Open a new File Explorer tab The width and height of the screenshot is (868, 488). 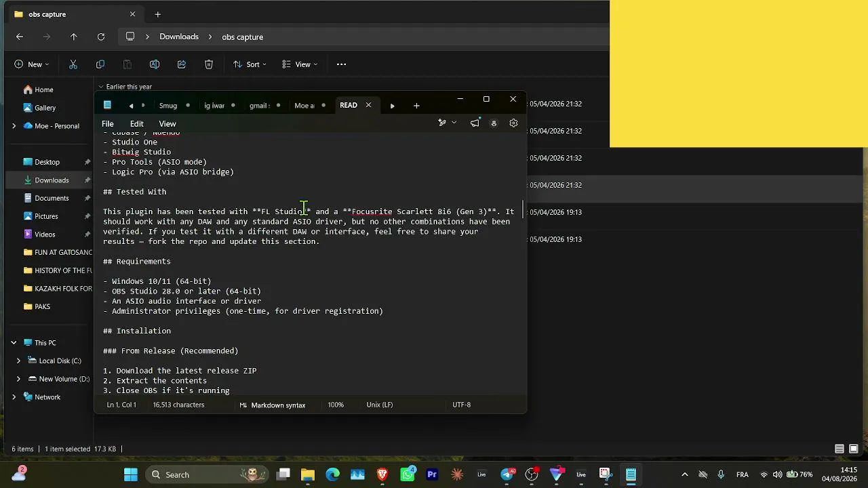pyautogui.click(x=158, y=14)
